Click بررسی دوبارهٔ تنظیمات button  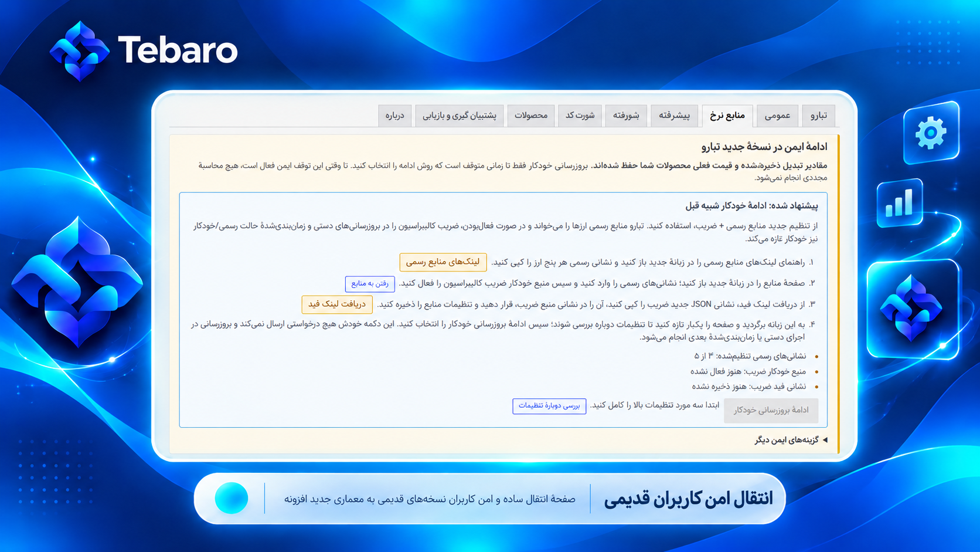(x=549, y=406)
